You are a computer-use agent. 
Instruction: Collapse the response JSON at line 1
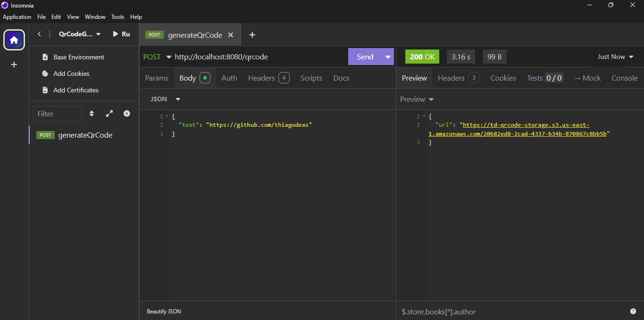tap(424, 116)
